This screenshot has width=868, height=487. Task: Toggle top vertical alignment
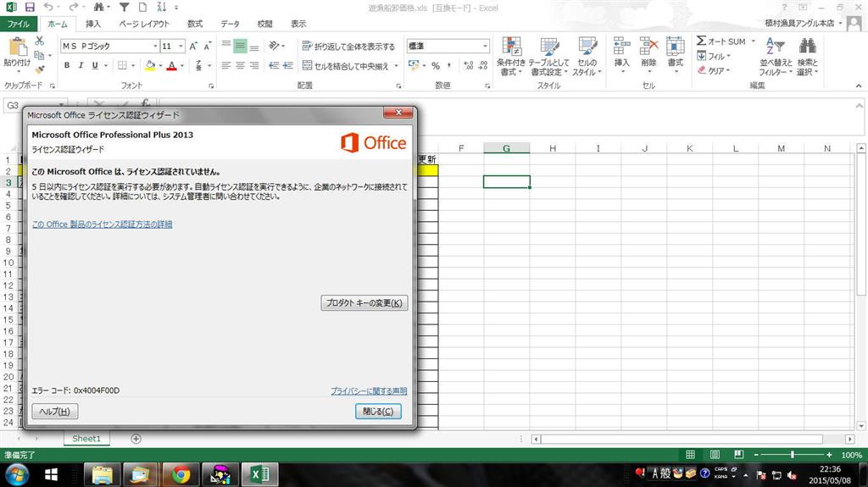[225, 46]
